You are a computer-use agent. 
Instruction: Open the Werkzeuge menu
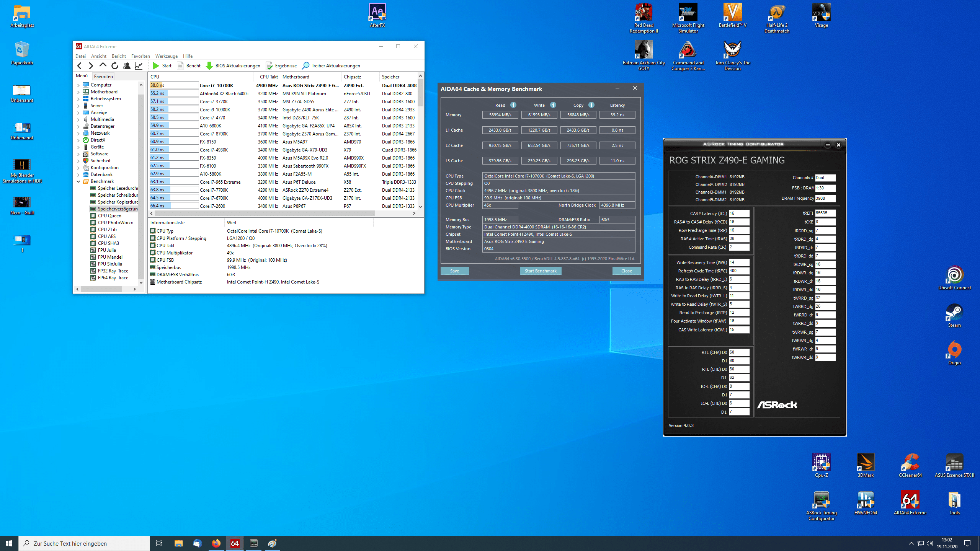pos(166,56)
